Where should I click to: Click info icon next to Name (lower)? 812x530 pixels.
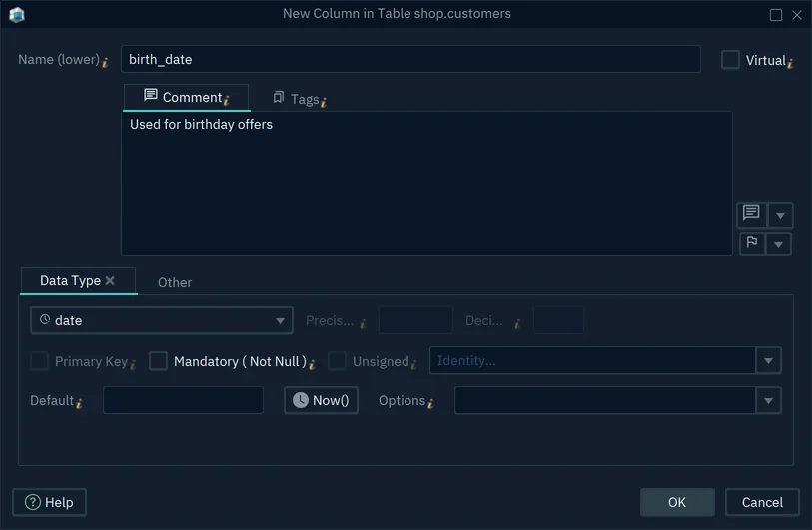tap(105, 62)
